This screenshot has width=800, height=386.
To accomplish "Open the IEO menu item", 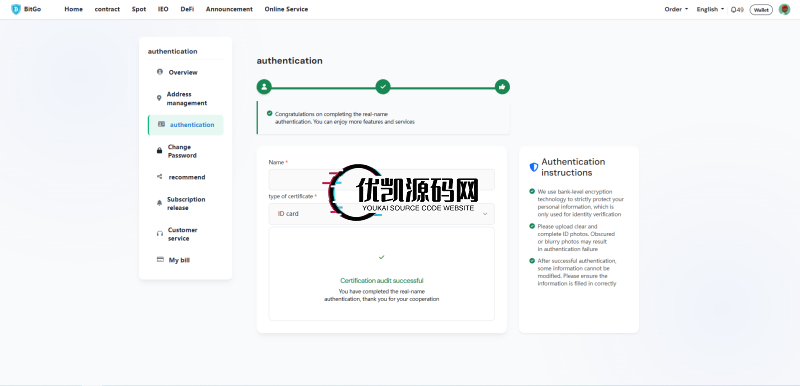I will click(x=163, y=9).
